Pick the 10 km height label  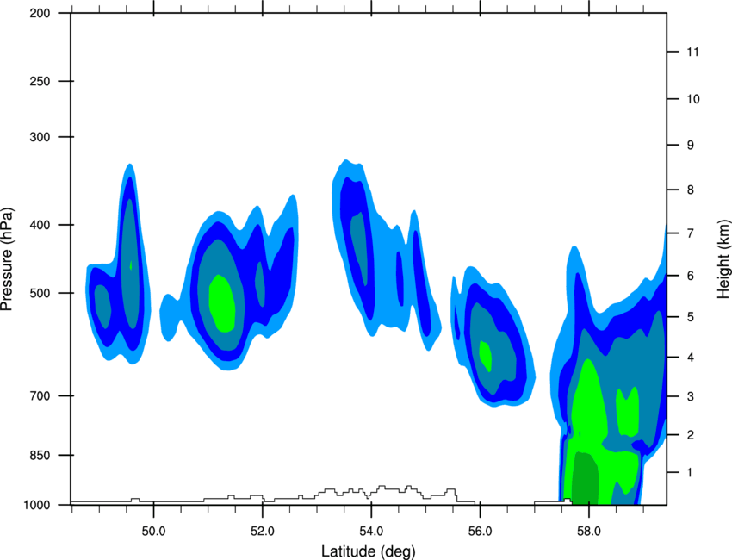tap(693, 99)
